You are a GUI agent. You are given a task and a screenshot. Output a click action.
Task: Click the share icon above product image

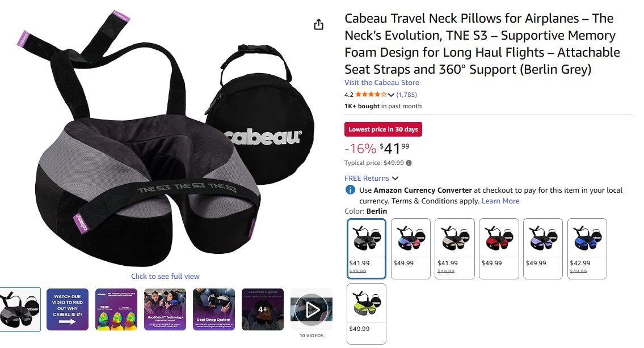(318, 24)
